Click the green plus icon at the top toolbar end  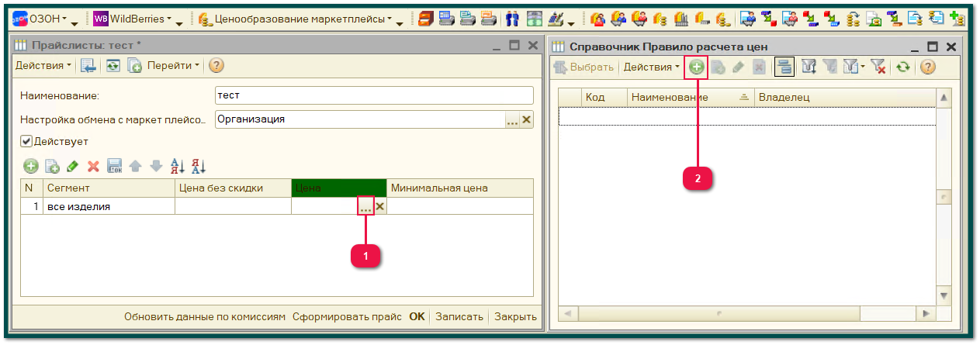[958, 17]
